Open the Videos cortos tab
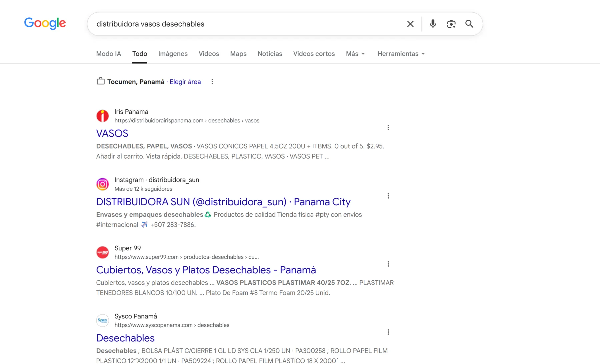Screen dimensions: 600x364 point(314,54)
